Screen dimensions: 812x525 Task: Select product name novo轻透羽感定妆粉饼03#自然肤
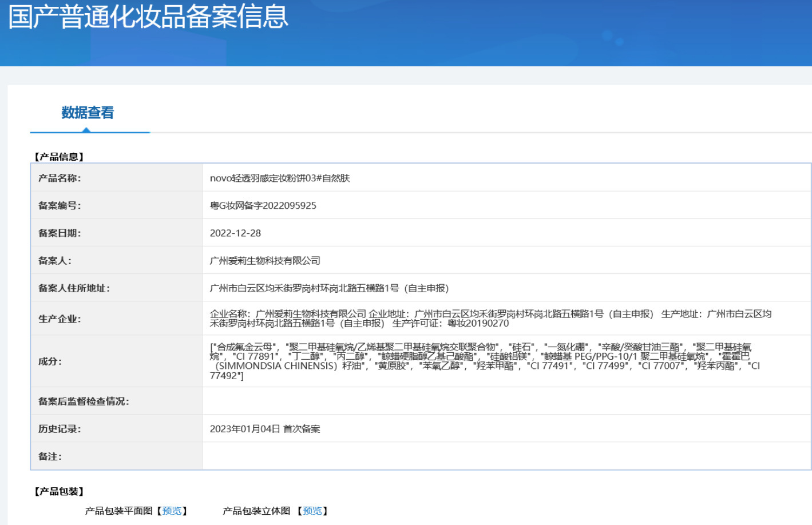[280, 178]
